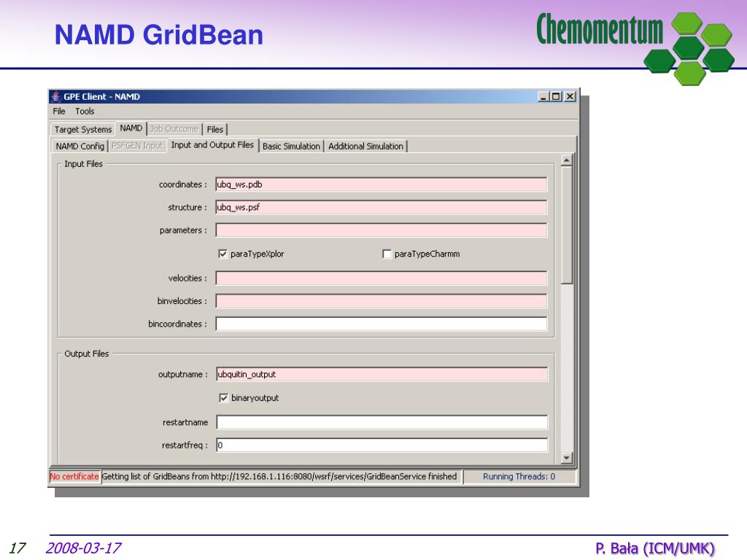Click the No certificate status indicator
Image resolution: width=747 pixels, height=560 pixels.
[x=74, y=476]
